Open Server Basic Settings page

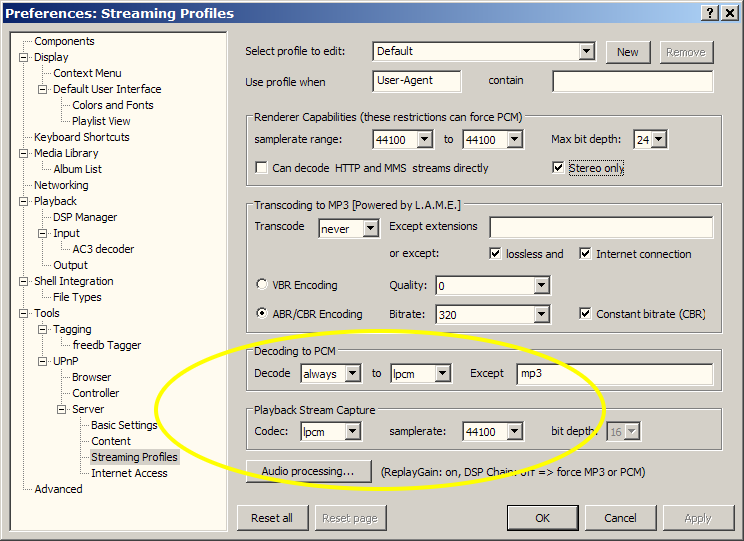tap(124, 425)
